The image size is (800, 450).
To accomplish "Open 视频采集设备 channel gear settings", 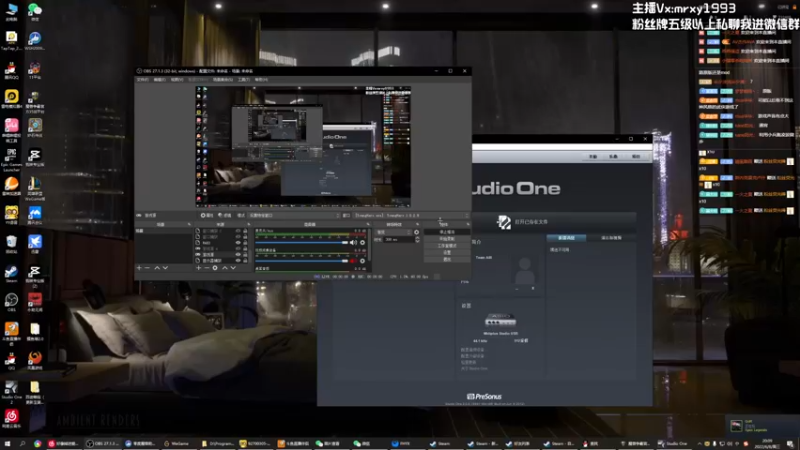I will tap(362, 261).
